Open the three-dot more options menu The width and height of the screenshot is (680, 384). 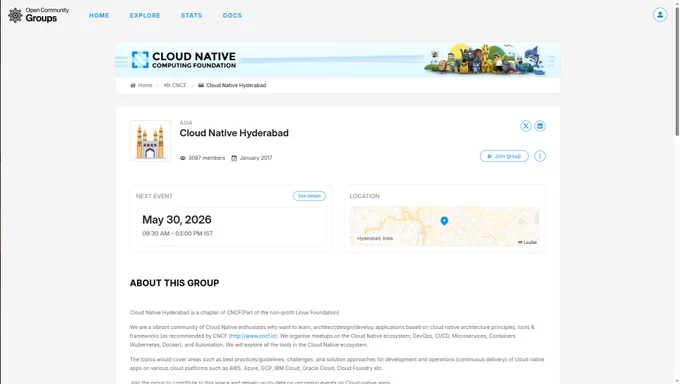coord(540,156)
